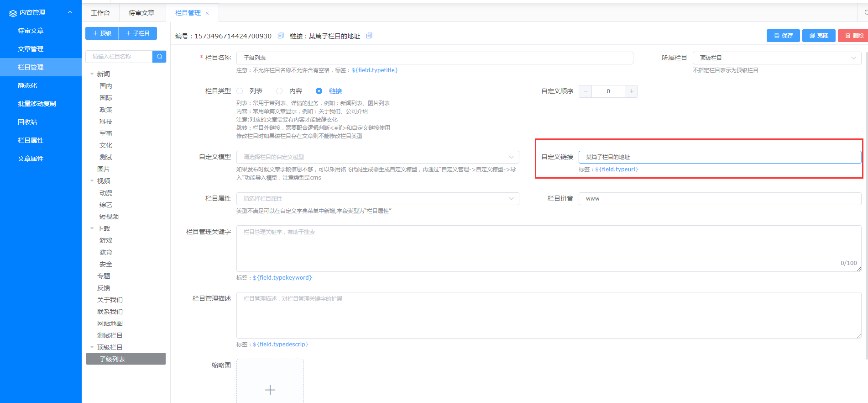Increase custom order with plus stepper
The width and height of the screenshot is (868, 403).
[x=631, y=91]
